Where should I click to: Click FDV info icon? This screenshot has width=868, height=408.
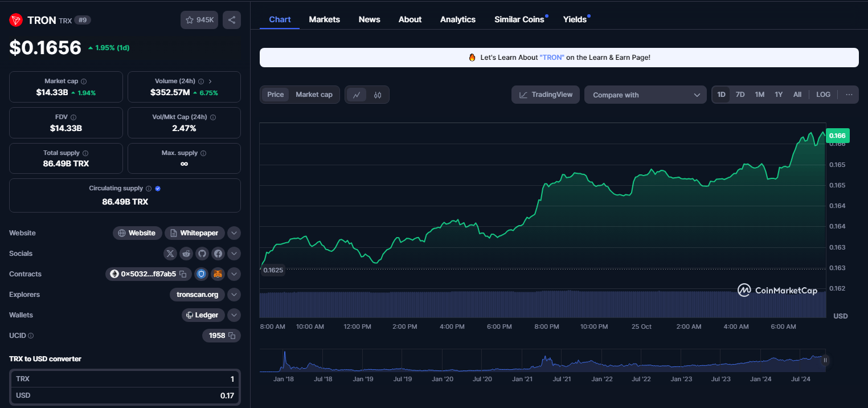73,117
